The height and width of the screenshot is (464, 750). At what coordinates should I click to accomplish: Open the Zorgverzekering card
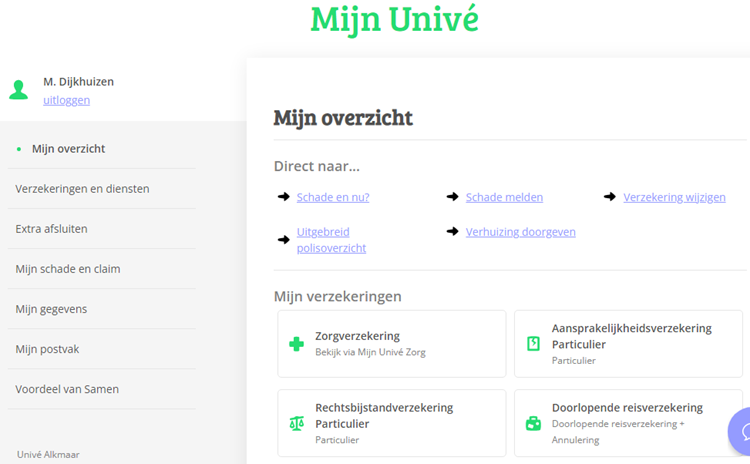pos(392,344)
